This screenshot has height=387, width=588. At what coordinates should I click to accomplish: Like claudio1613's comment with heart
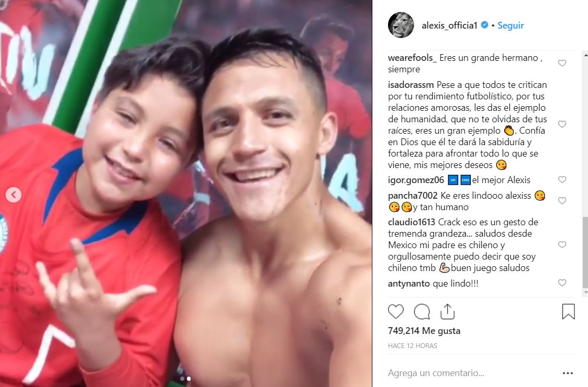562,245
